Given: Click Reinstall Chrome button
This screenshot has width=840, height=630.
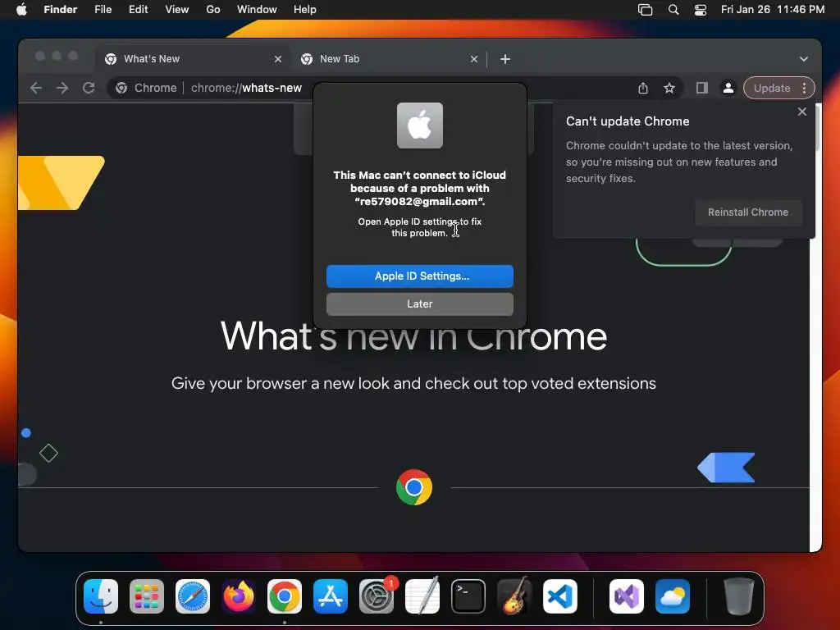Looking at the screenshot, I should (748, 212).
